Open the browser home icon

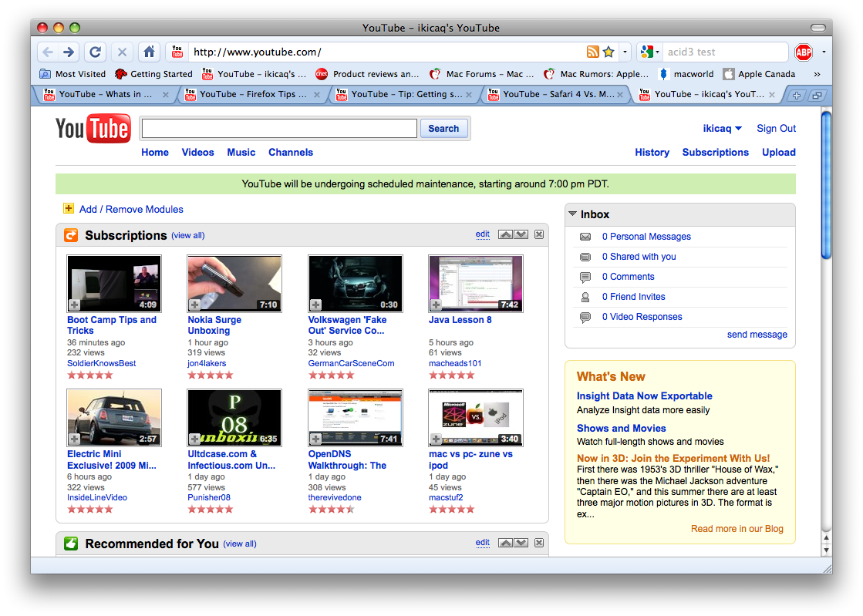[x=149, y=52]
